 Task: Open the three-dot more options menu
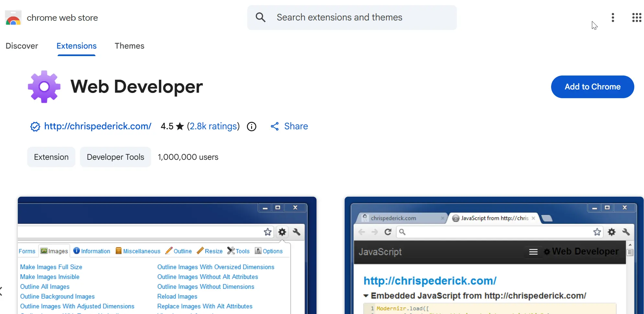pos(613,17)
